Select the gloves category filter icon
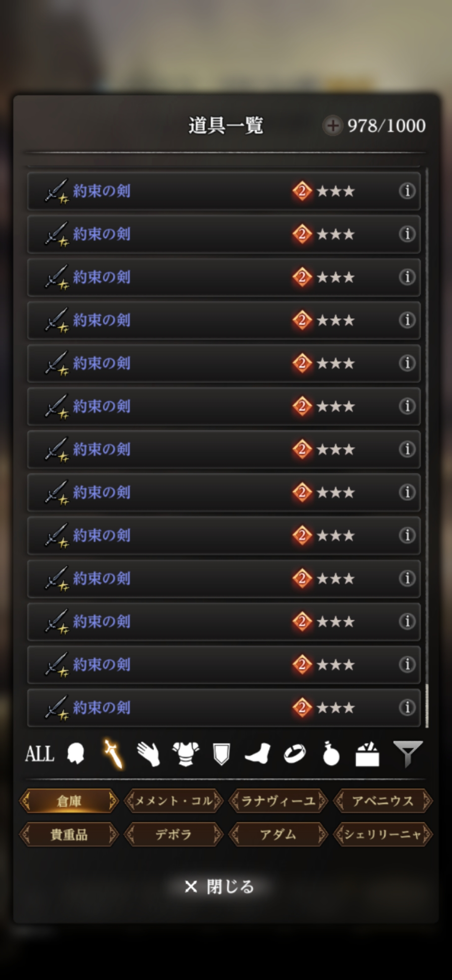Viewport: 452px width, 980px height. [149, 754]
